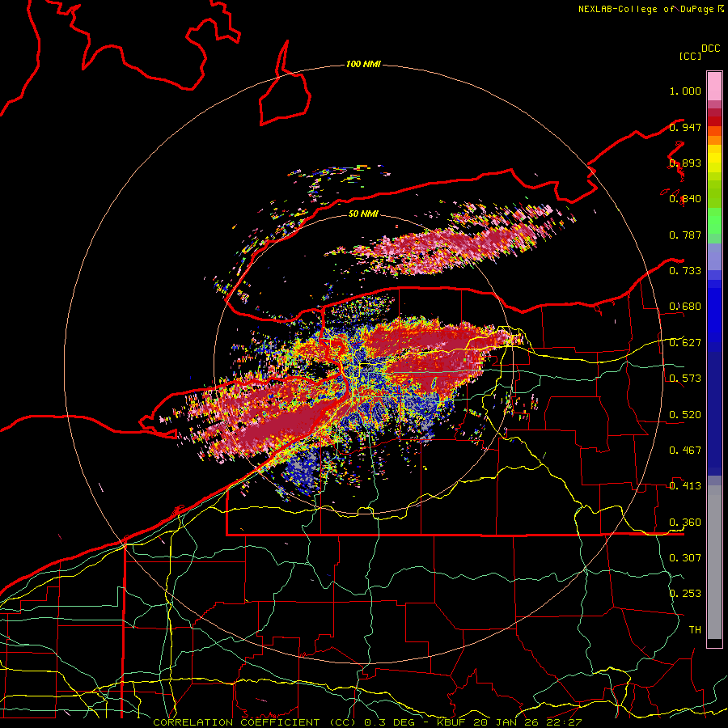Select the 0.627 color scale value
The width and height of the screenshot is (728, 728).
pyautogui.click(x=685, y=343)
